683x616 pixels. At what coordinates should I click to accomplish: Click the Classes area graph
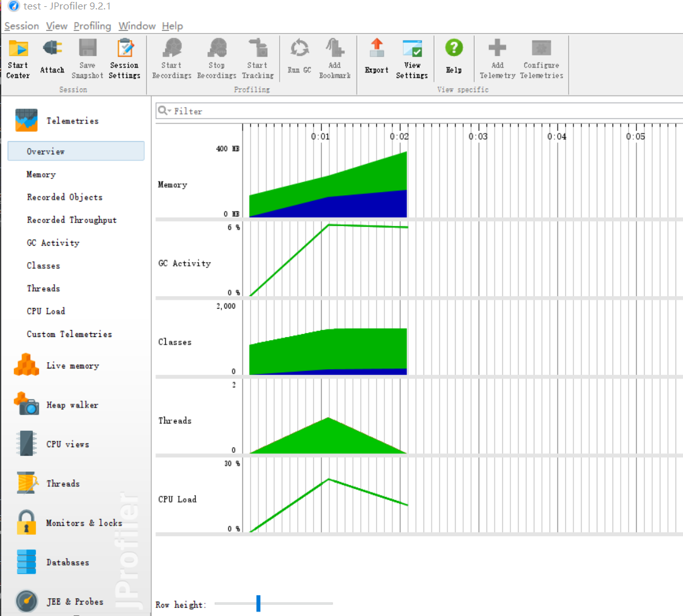[x=328, y=351]
